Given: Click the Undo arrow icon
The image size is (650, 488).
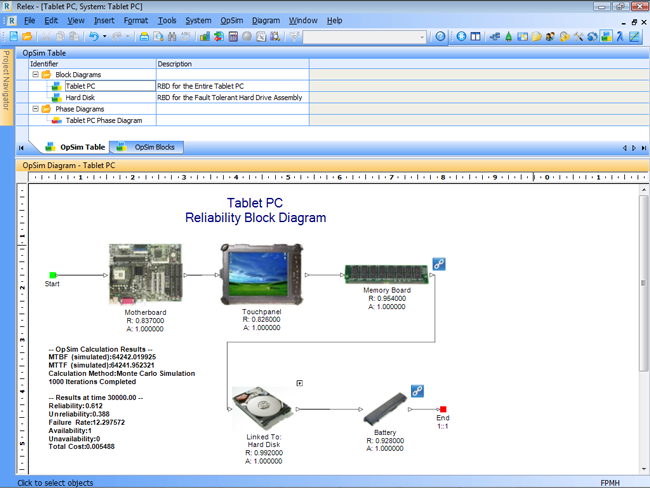Looking at the screenshot, I should click(93, 37).
